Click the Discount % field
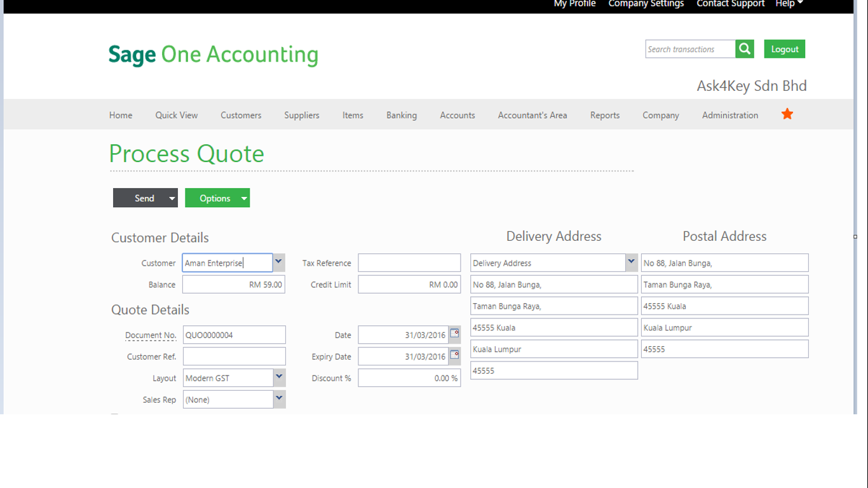The height and width of the screenshot is (488, 868). pos(409,377)
